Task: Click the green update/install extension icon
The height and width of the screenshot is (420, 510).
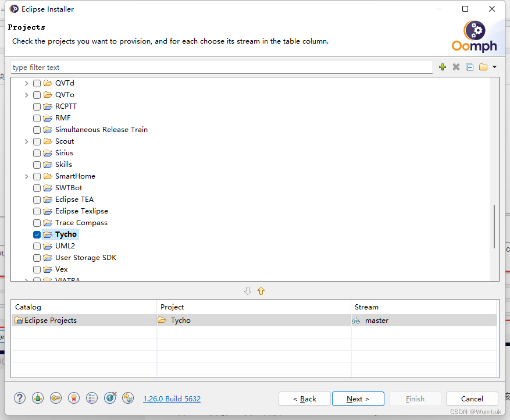Action: [38, 398]
